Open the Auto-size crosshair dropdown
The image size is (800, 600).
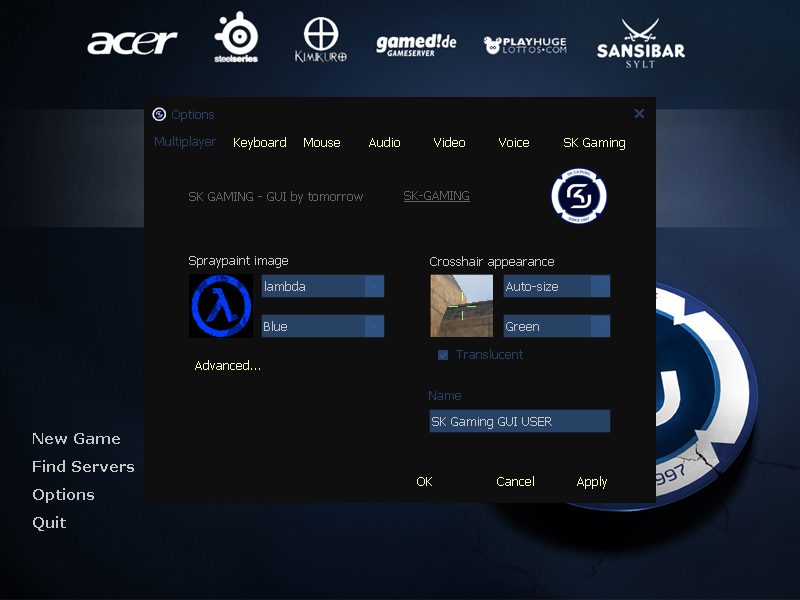pos(556,287)
